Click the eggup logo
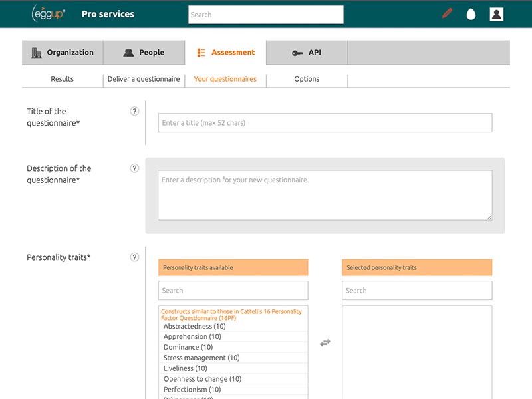The height and width of the screenshot is (399, 532). (48, 13)
